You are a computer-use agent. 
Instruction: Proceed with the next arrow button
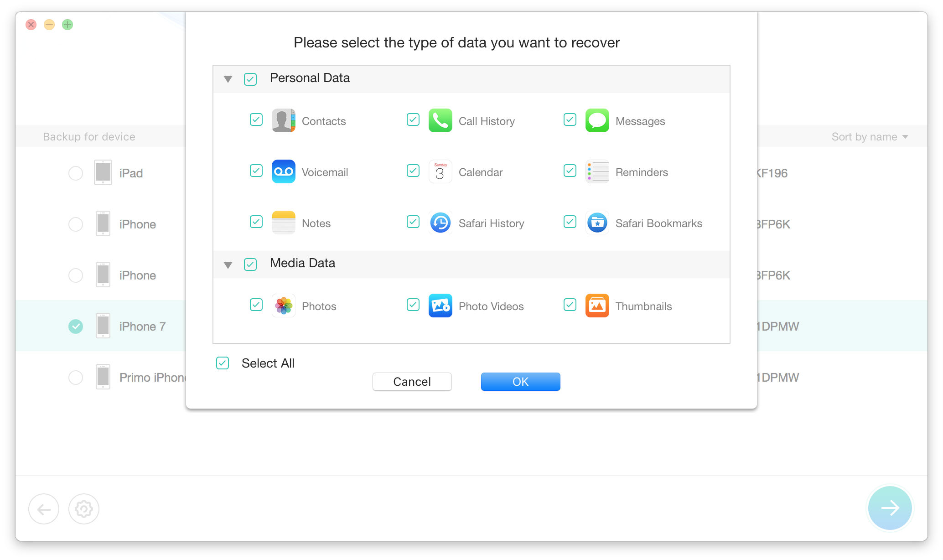(x=890, y=508)
